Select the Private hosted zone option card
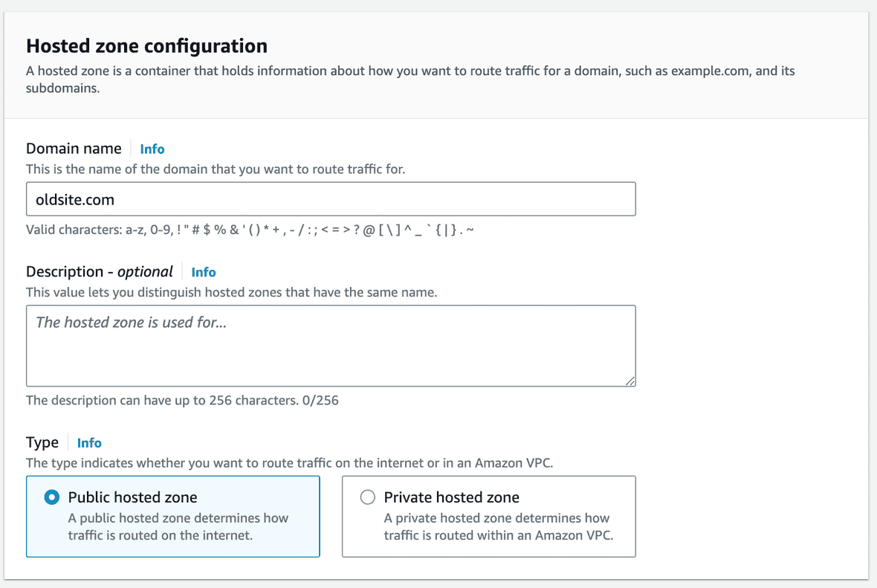 [488, 516]
